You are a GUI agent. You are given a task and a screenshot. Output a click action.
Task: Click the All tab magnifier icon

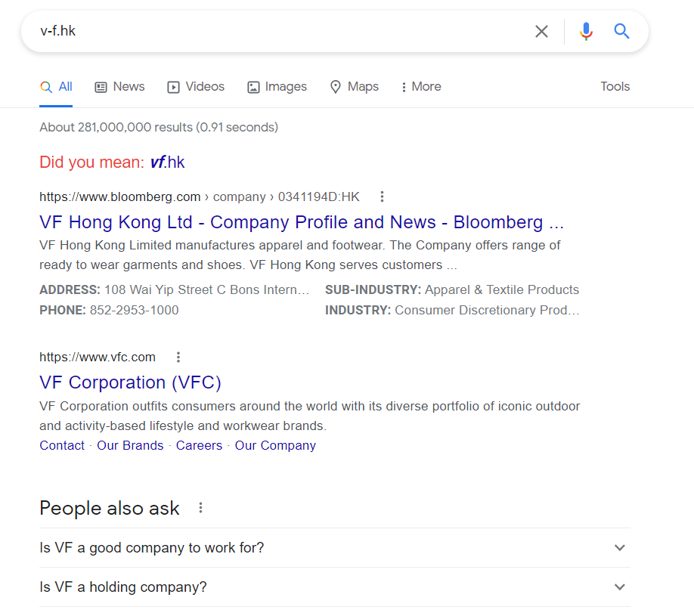[x=46, y=87]
